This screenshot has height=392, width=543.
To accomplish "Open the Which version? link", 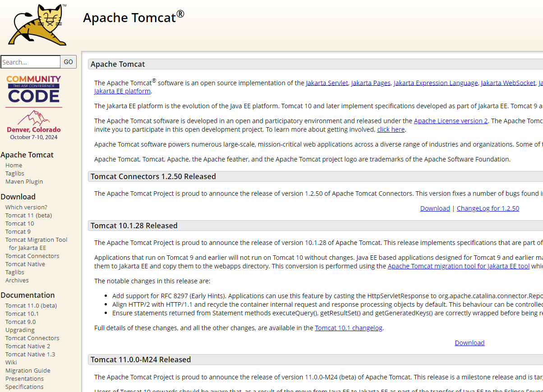I will (x=26, y=207).
